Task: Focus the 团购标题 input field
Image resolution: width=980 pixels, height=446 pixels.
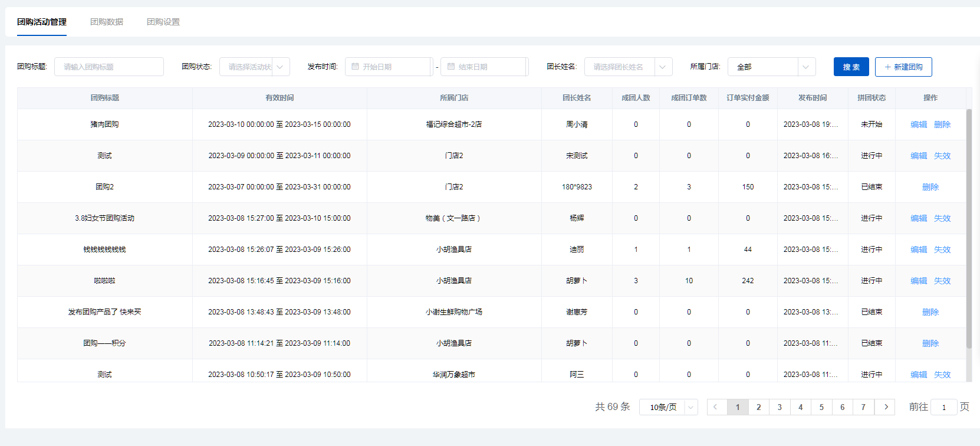Action: point(109,67)
